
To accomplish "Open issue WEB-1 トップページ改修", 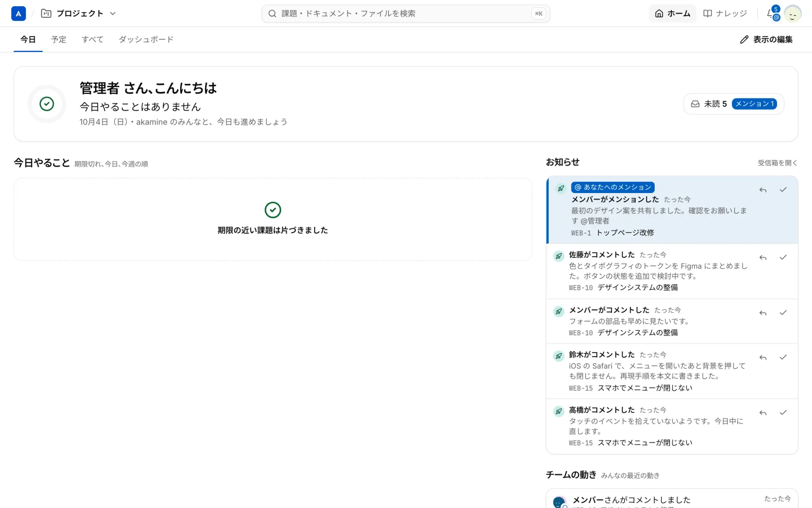I will [x=613, y=233].
